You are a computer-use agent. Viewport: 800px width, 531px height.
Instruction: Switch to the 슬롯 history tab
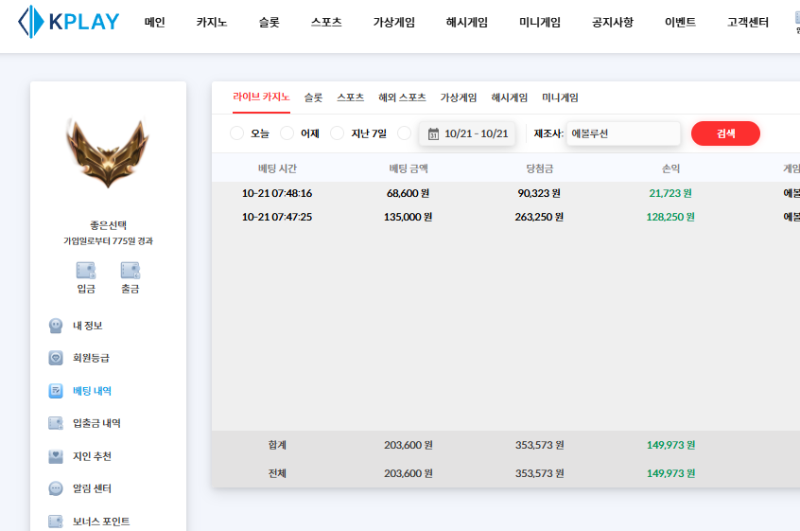point(313,97)
